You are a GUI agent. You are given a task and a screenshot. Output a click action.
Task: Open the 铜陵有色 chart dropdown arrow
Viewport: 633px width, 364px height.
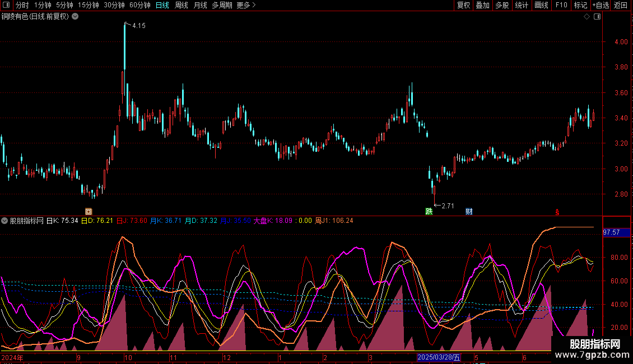point(75,17)
